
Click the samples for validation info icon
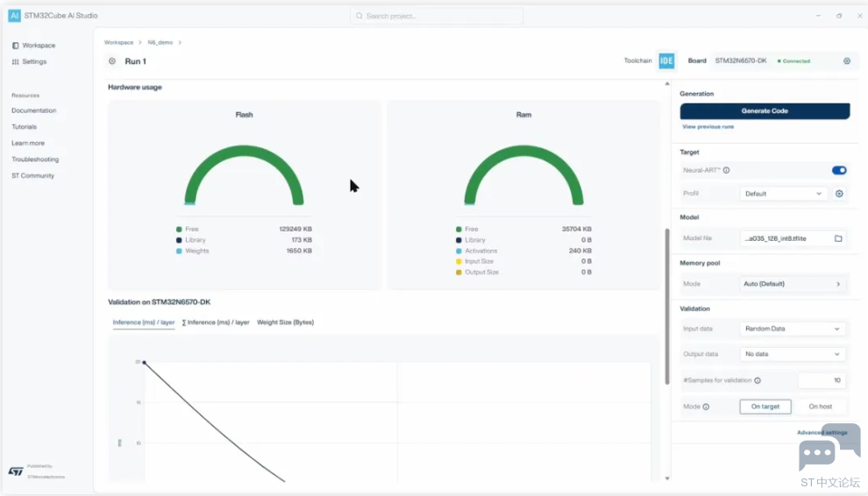(x=758, y=380)
